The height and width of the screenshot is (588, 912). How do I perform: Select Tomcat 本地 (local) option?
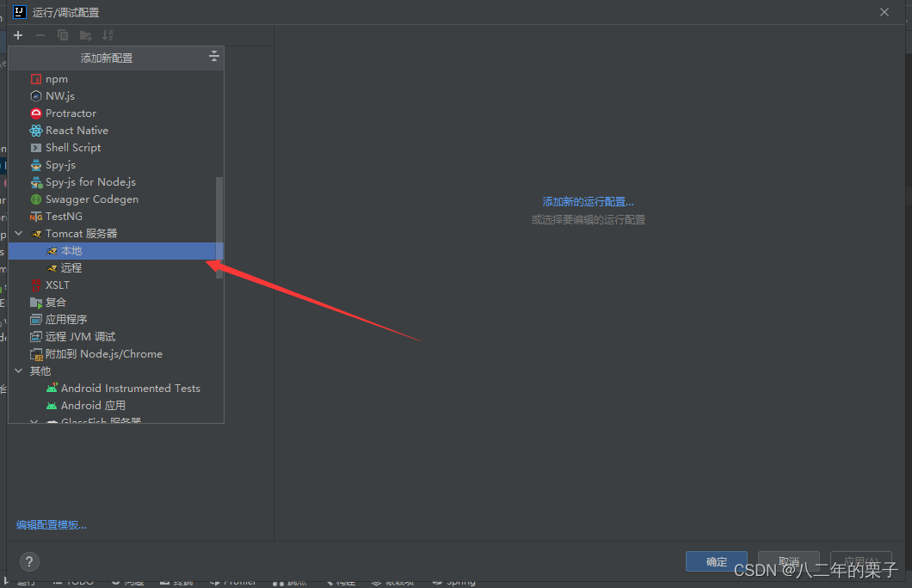click(x=116, y=251)
